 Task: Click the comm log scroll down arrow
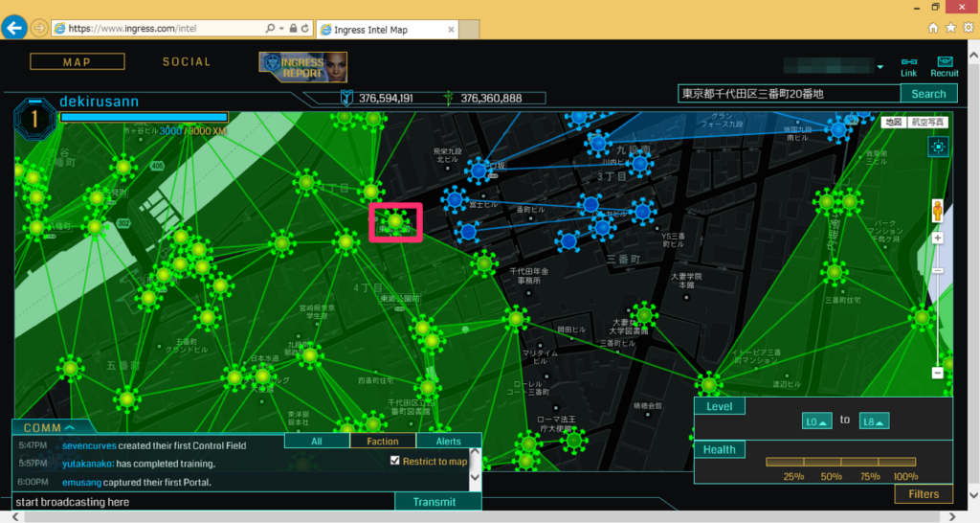(x=475, y=477)
